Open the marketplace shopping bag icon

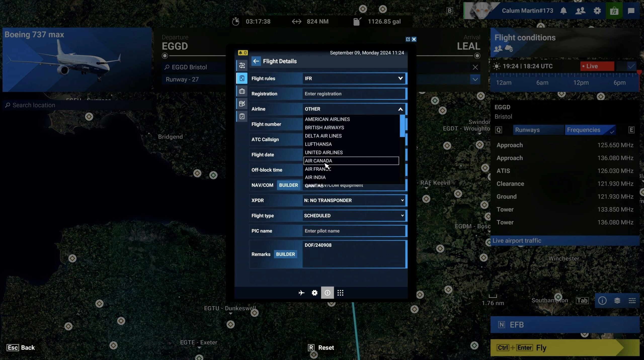[x=614, y=11]
